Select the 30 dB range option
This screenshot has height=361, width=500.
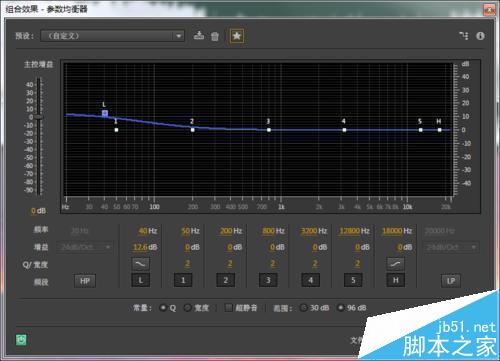point(303,308)
